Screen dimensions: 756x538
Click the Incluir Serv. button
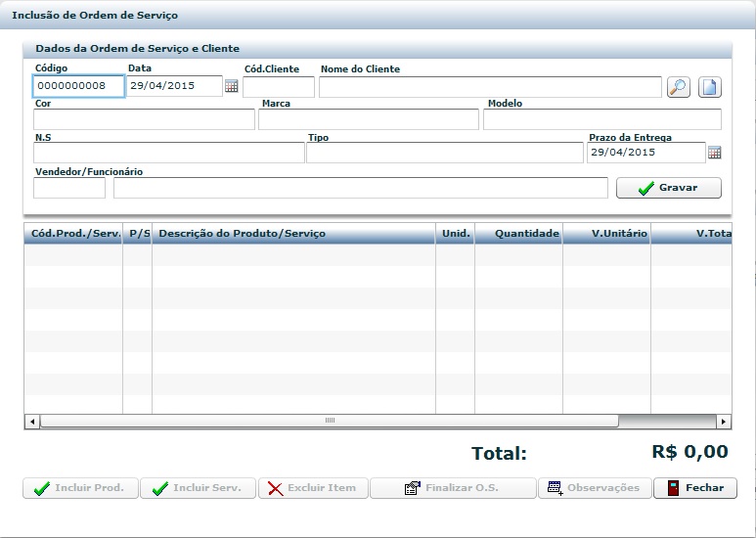pos(199,488)
